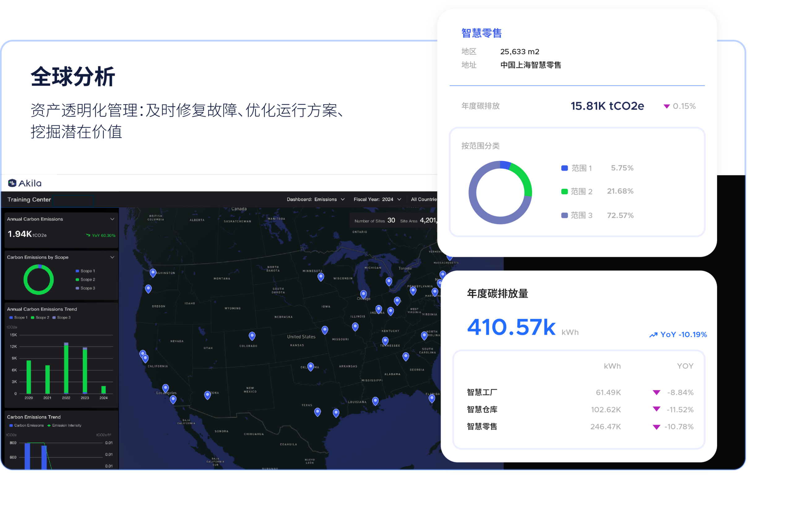Select the Training Center menu item

29,199
